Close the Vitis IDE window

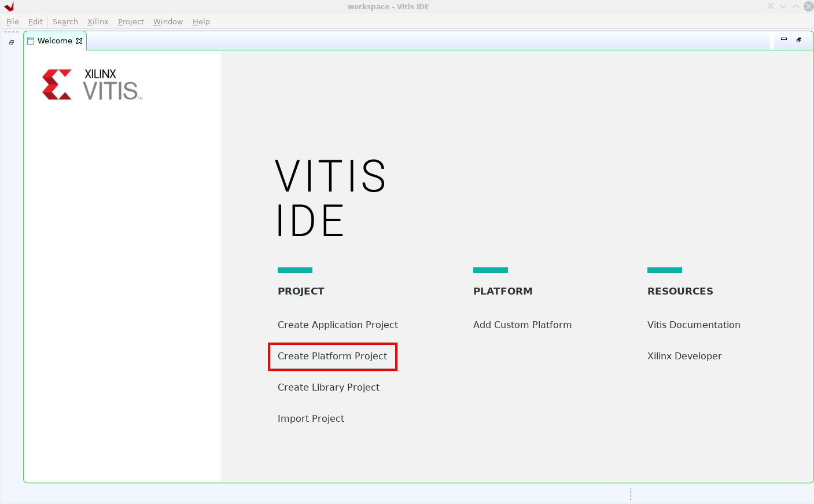[x=809, y=6]
